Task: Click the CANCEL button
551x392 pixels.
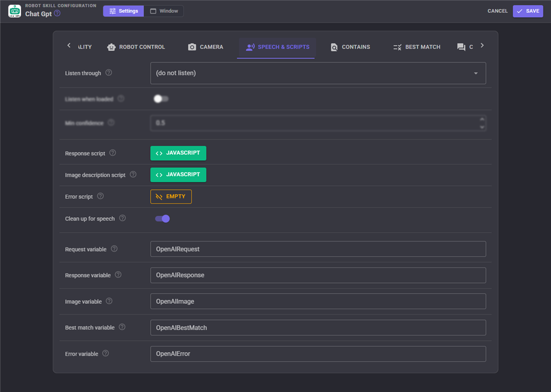Action: coord(497,11)
